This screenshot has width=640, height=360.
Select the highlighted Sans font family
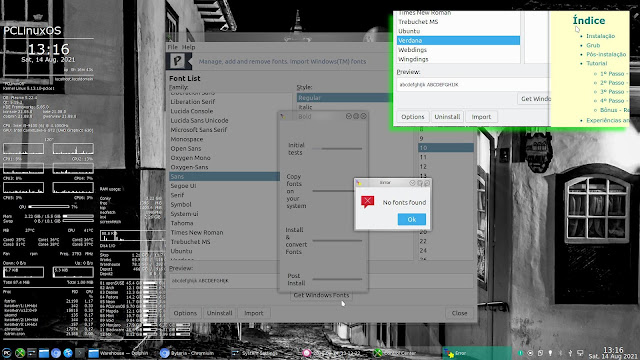(224, 176)
